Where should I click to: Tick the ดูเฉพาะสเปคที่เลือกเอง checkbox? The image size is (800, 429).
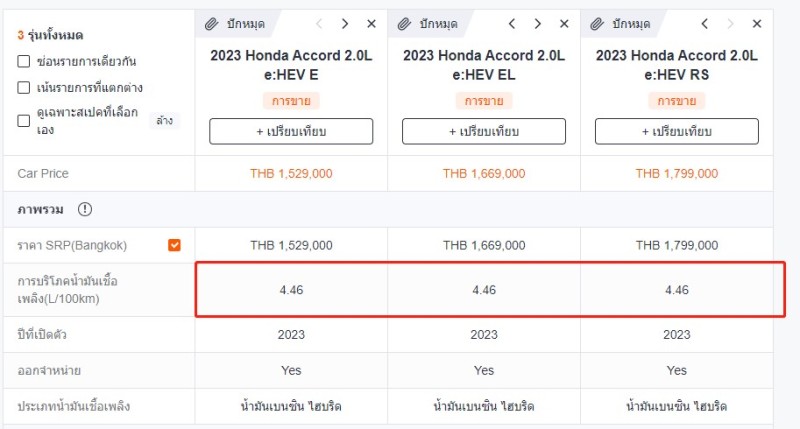point(23,121)
